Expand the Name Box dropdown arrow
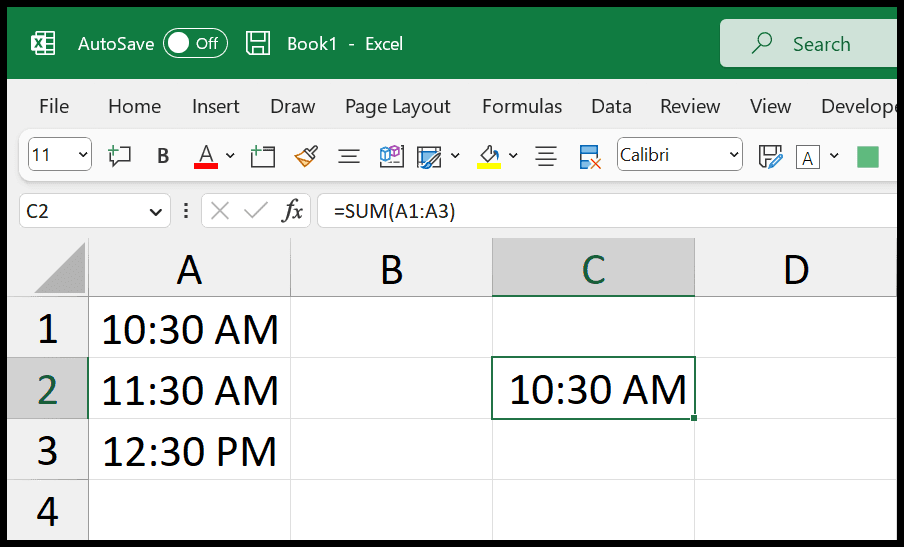 (x=155, y=212)
